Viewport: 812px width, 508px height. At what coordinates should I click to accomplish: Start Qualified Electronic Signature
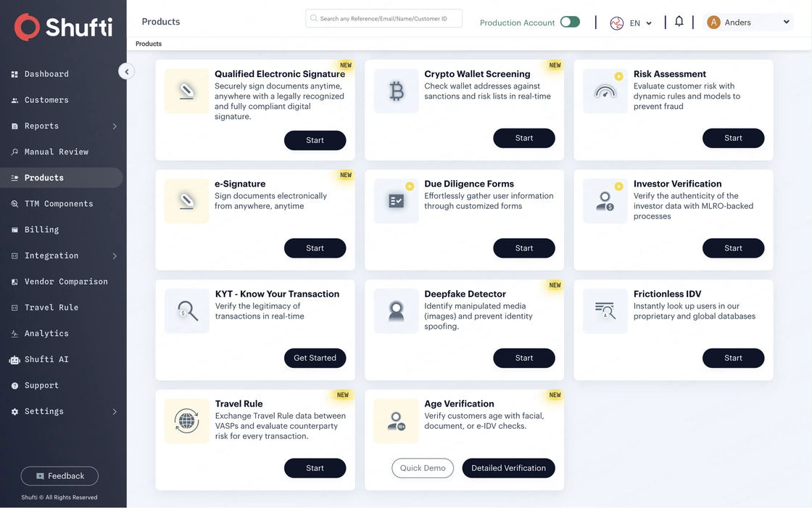pos(315,141)
